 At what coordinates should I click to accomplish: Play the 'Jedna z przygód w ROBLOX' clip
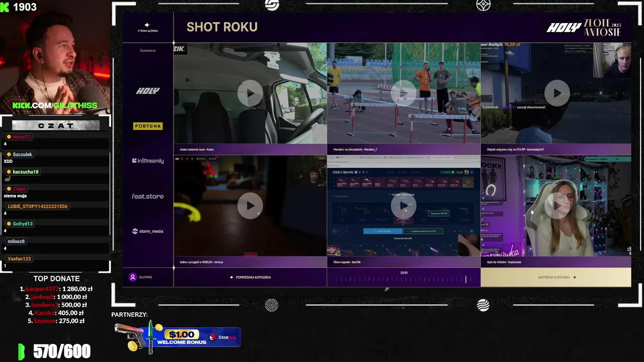click(250, 206)
